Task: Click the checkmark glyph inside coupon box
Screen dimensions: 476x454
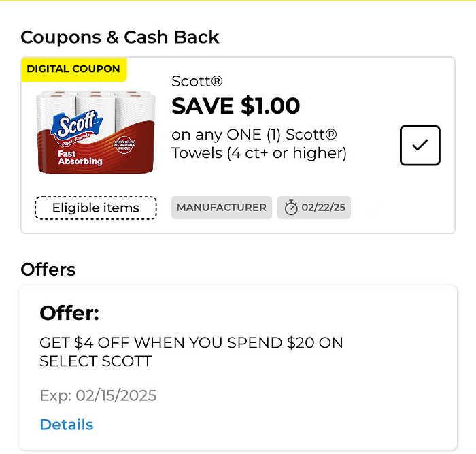Action: tap(420, 145)
